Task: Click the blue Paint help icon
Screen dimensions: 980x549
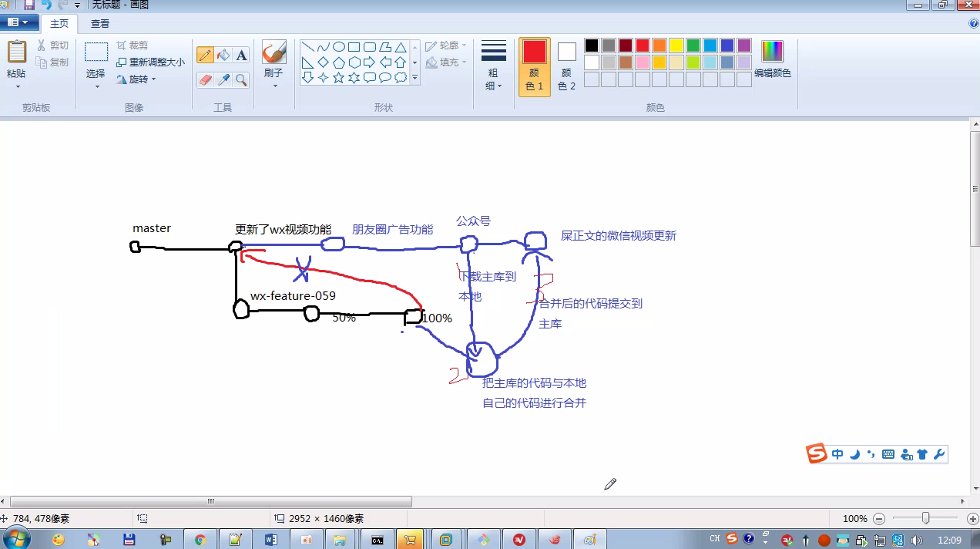Action: tap(973, 23)
